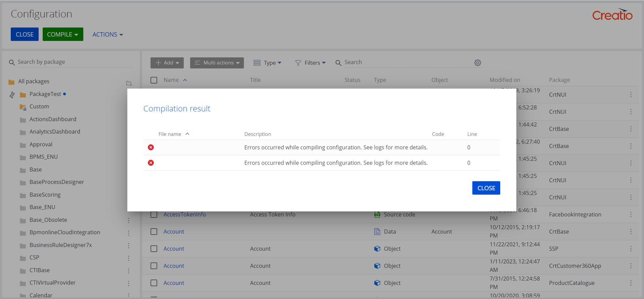Click the Creatio logo

pos(612,15)
